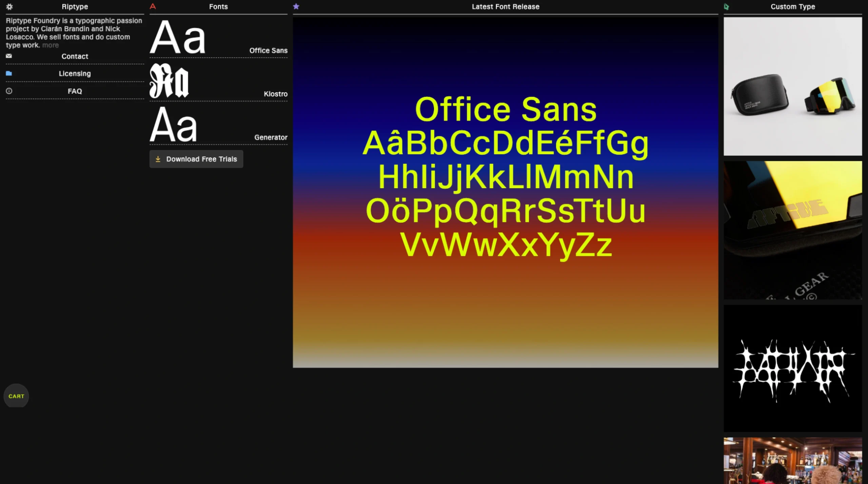
Task: Click the Riptype Foundry description paragraph
Action: pyautogui.click(x=74, y=33)
